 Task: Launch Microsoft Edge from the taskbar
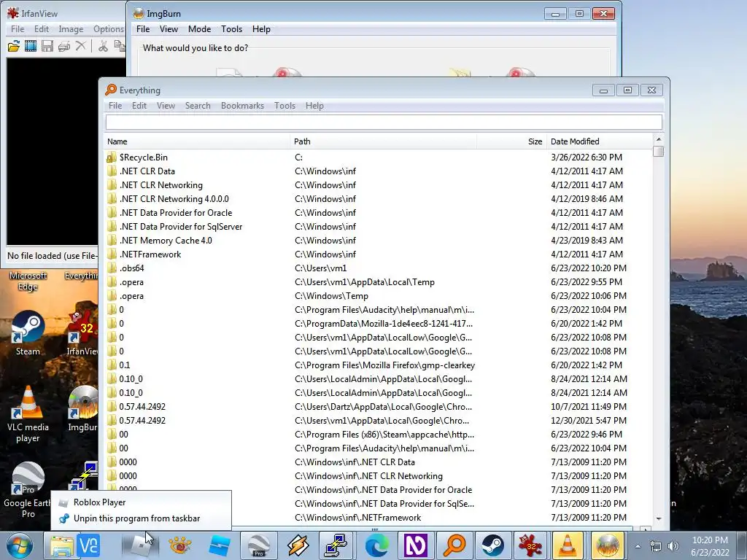pyautogui.click(x=376, y=545)
